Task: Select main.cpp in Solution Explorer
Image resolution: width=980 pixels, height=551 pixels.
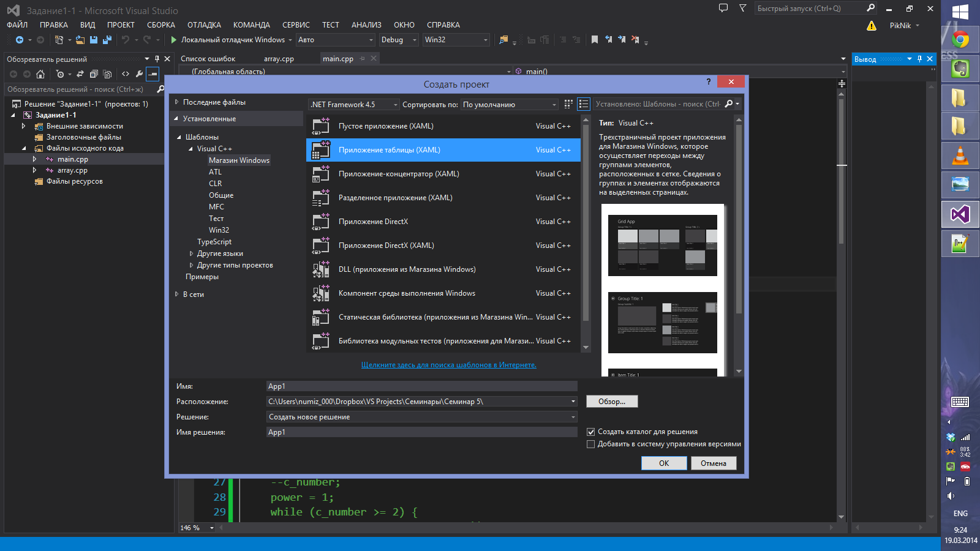Action: [73, 159]
